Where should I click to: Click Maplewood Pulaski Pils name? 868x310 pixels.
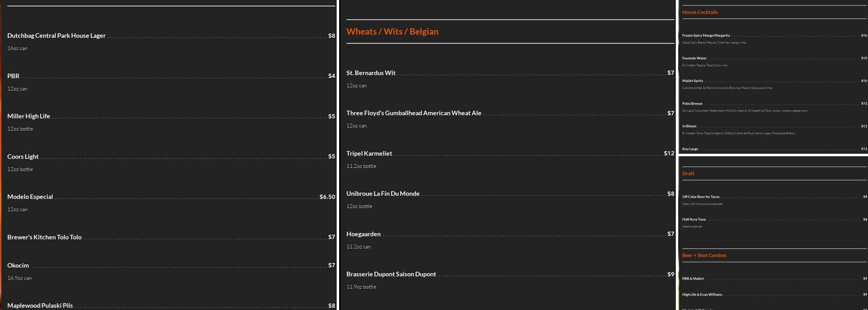pyautogui.click(x=40, y=306)
